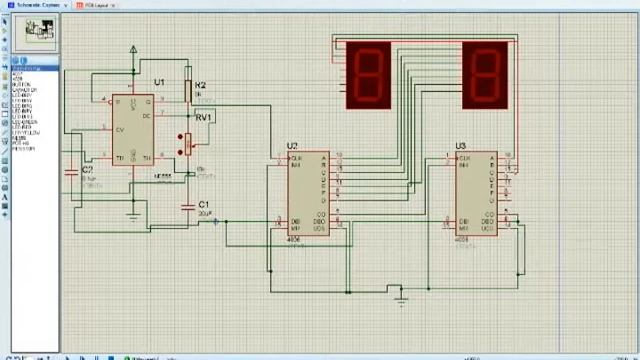Click the power terminal arrow above U1
Image resolution: width=640 pixels, height=360 pixels.
(133, 49)
